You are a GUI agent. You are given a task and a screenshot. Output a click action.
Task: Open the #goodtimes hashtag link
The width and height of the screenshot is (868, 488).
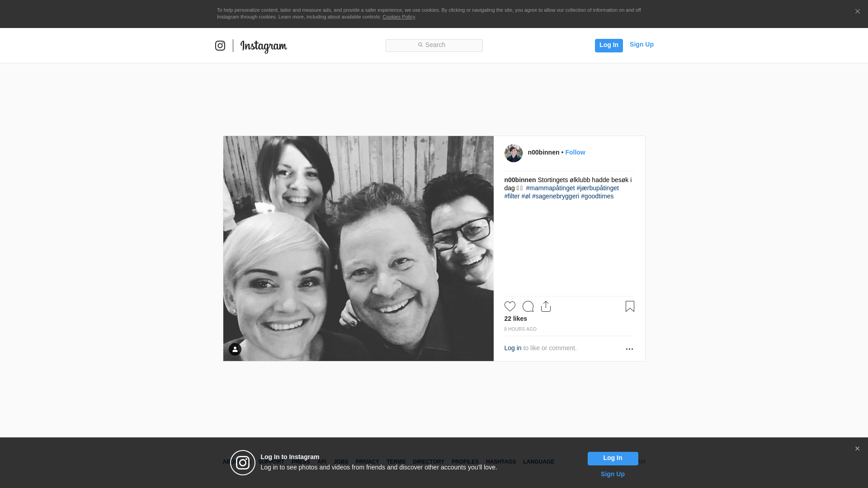click(597, 196)
